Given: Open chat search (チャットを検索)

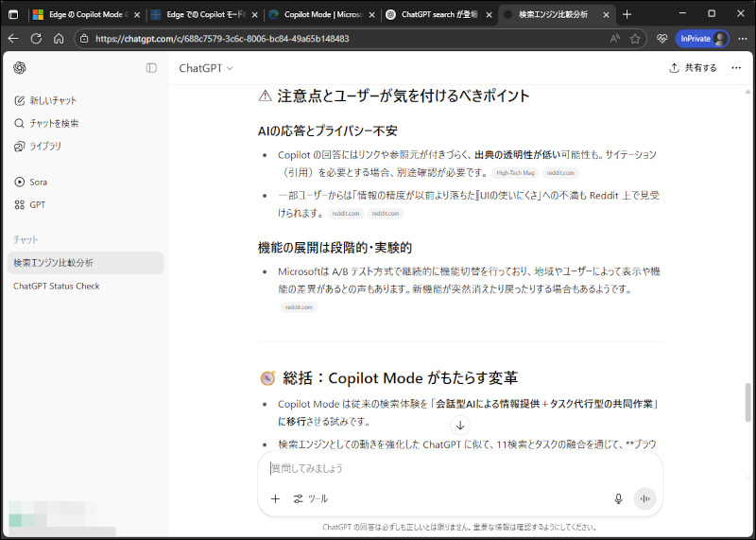Looking at the screenshot, I should point(54,123).
